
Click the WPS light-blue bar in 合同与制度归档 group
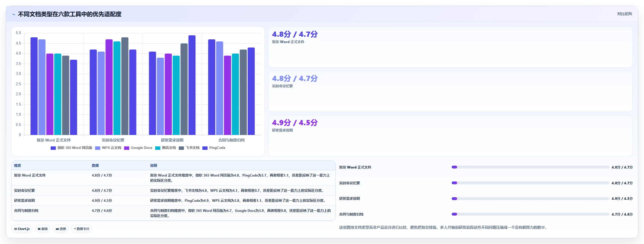pos(220,88)
